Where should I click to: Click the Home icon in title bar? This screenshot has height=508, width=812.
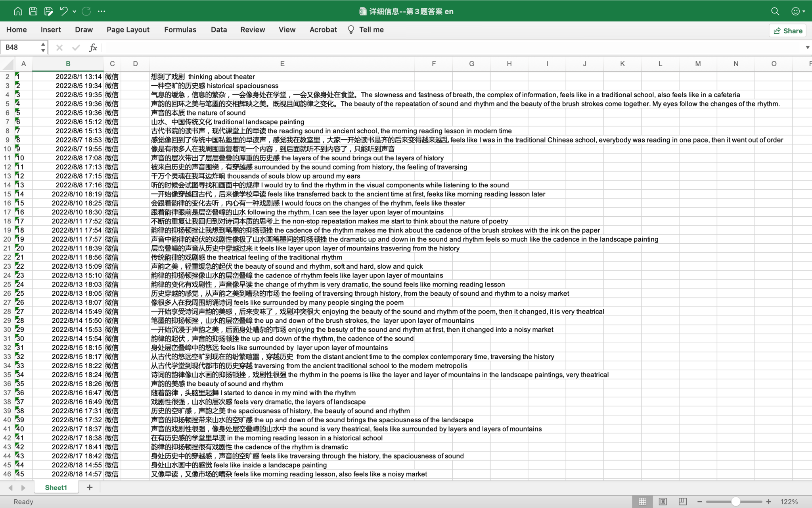coord(18,11)
